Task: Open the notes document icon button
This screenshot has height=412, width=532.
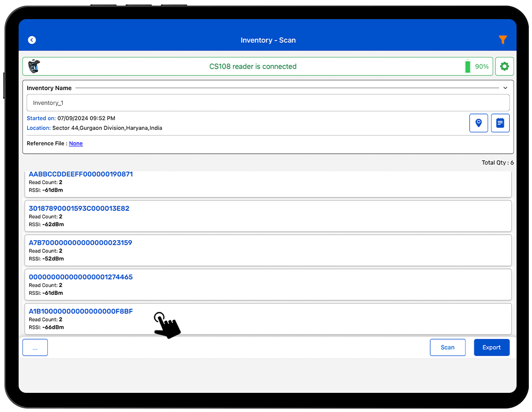Action: 500,123
